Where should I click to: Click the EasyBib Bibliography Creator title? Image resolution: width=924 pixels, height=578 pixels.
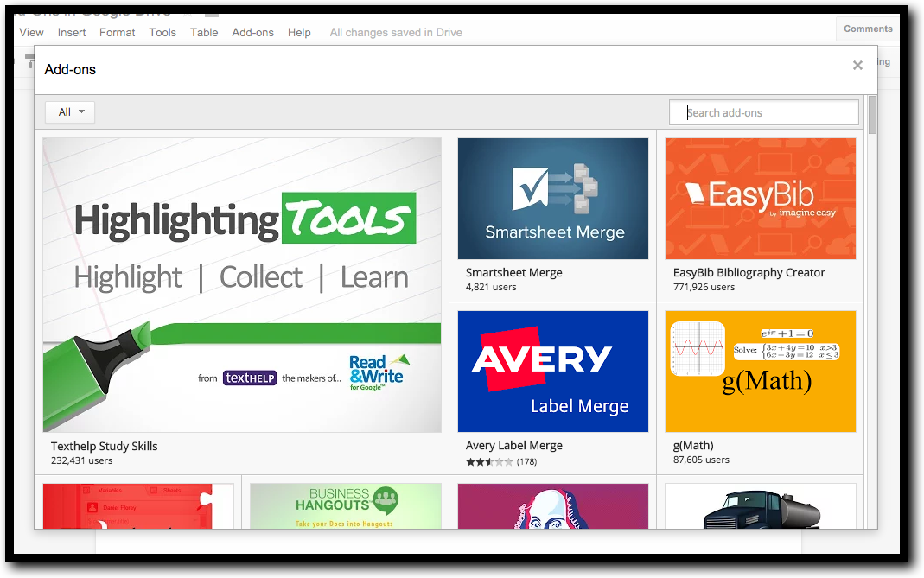click(x=749, y=273)
